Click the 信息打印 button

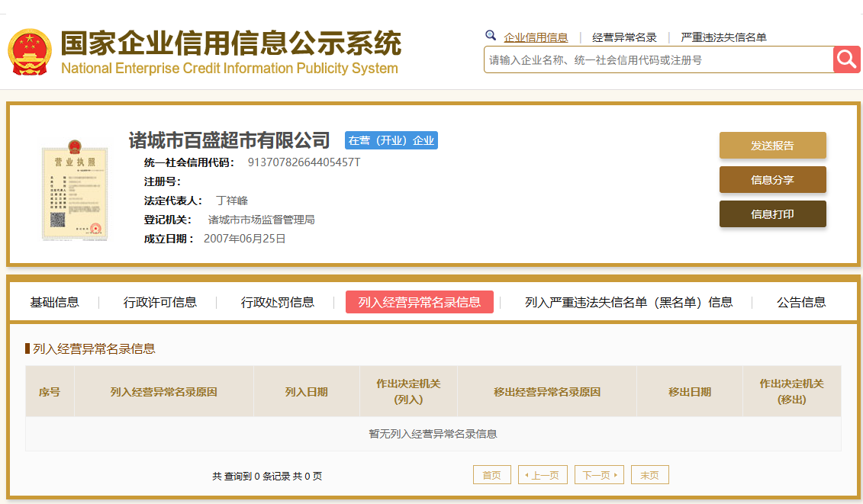tap(773, 213)
